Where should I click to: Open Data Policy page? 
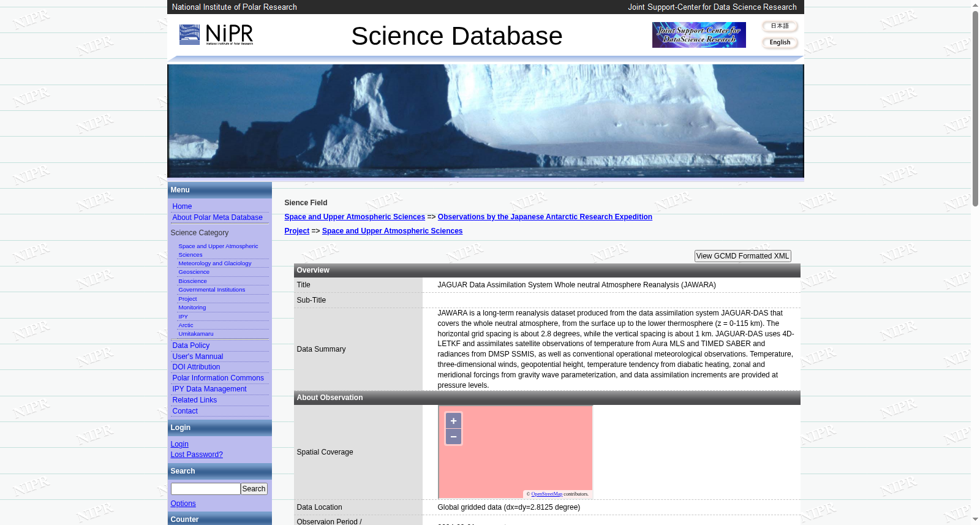pos(190,346)
